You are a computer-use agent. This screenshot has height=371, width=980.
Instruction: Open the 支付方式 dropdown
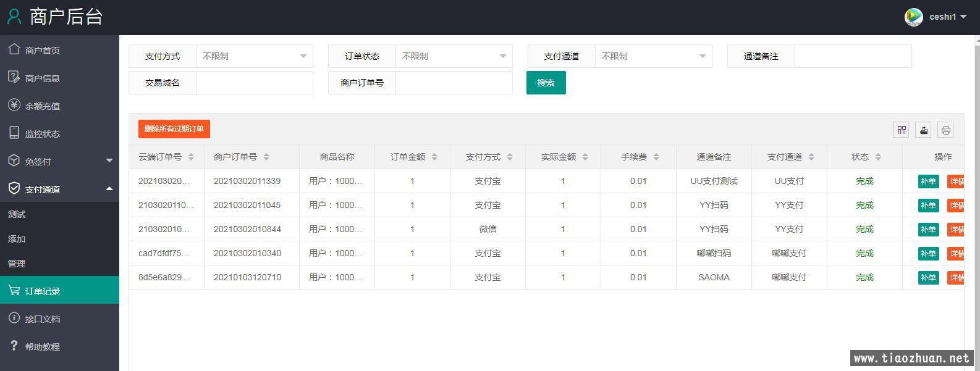254,56
